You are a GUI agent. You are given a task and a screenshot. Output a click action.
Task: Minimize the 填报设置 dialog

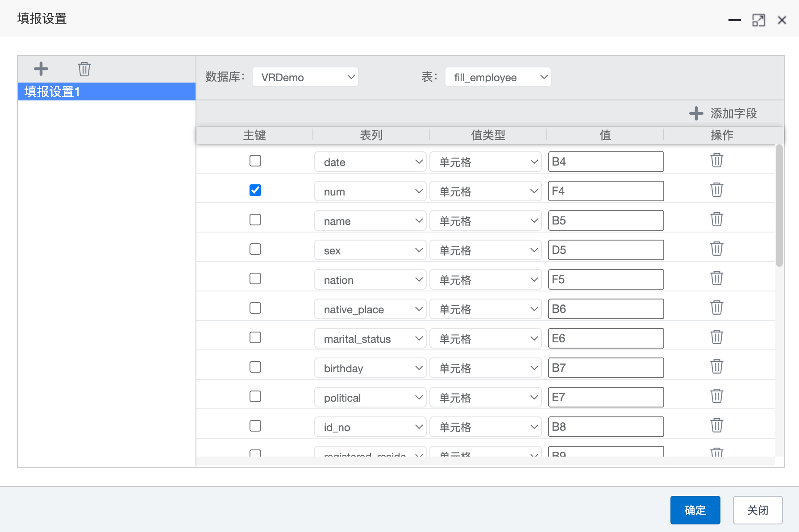(x=734, y=20)
